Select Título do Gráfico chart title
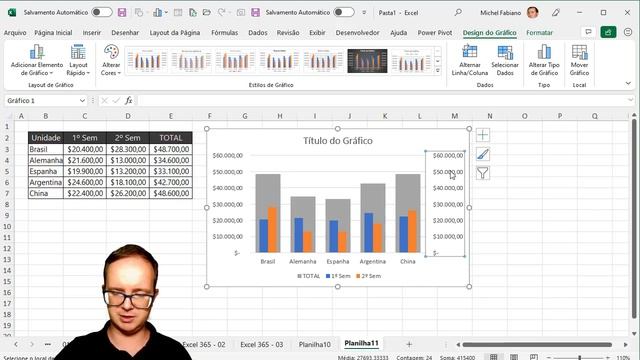Image resolution: width=640 pixels, height=360 pixels. pyautogui.click(x=338, y=141)
